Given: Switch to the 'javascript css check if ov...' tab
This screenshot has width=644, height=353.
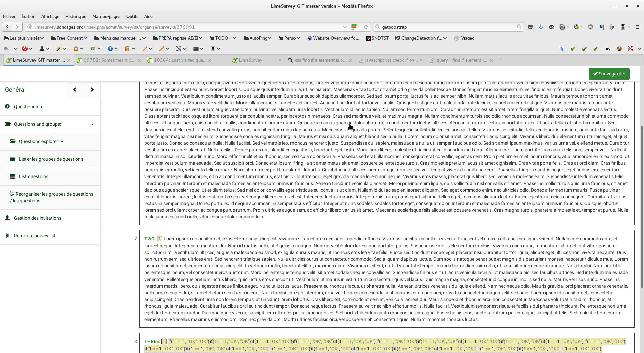Looking at the screenshot, I should pyautogui.click(x=390, y=60).
